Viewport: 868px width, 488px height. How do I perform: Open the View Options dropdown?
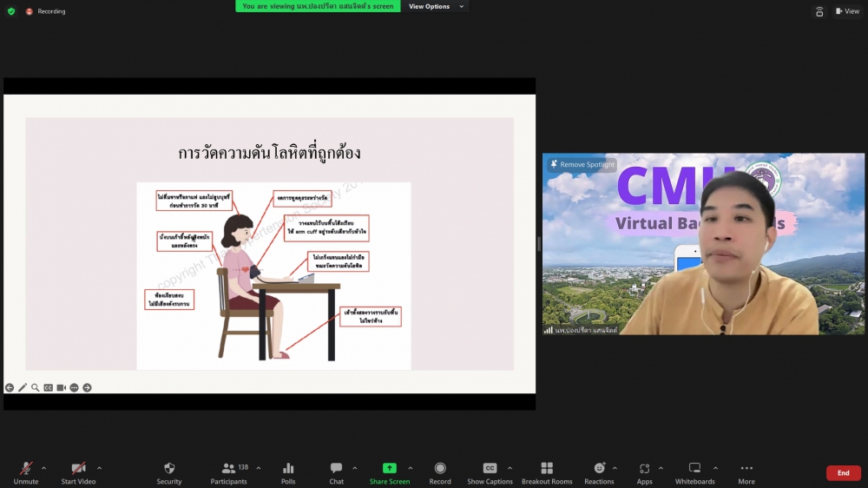pyautogui.click(x=437, y=6)
